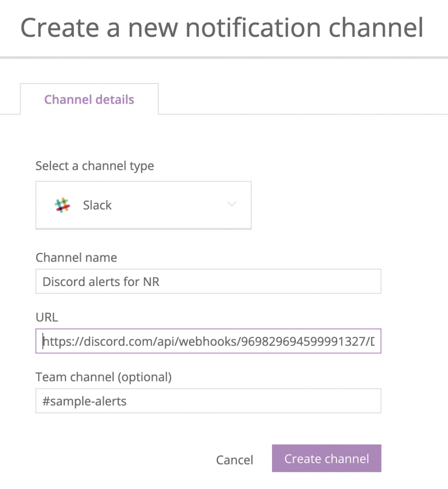Click the 'Select a channel type' label

[95, 166]
